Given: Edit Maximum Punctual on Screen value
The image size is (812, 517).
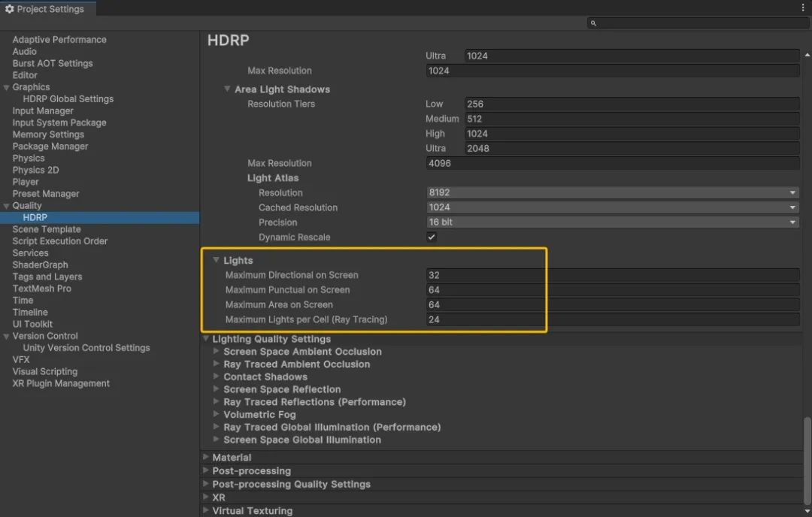Looking at the screenshot, I should pyautogui.click(x=613, y=290).
